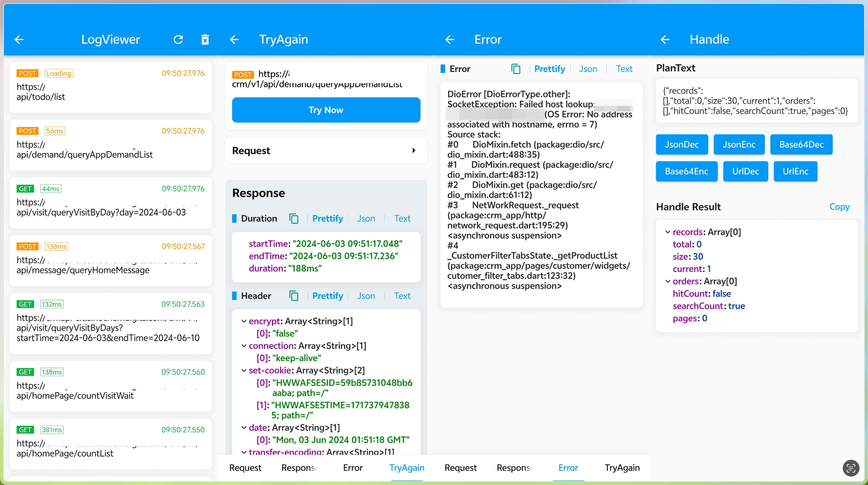Click the Base64Dec button in Handle panel
868x485 pixels.
coord(802,144)
